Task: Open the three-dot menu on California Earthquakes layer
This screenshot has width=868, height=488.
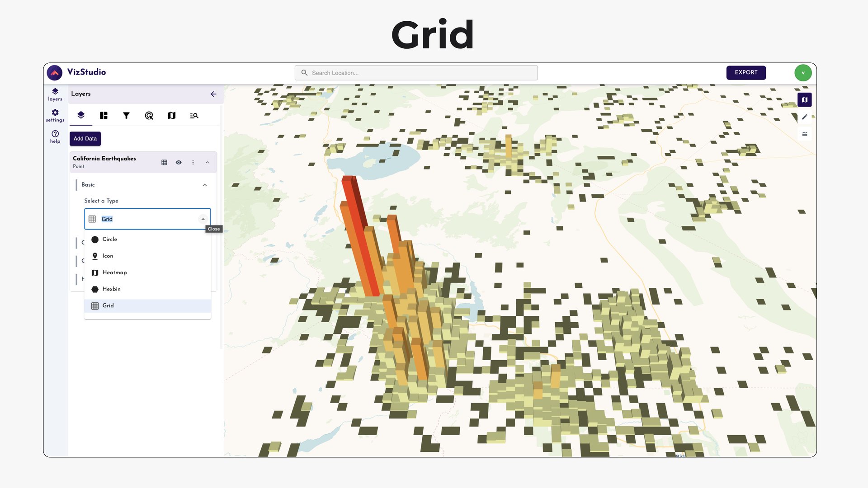Action: (x=193, y=162)
